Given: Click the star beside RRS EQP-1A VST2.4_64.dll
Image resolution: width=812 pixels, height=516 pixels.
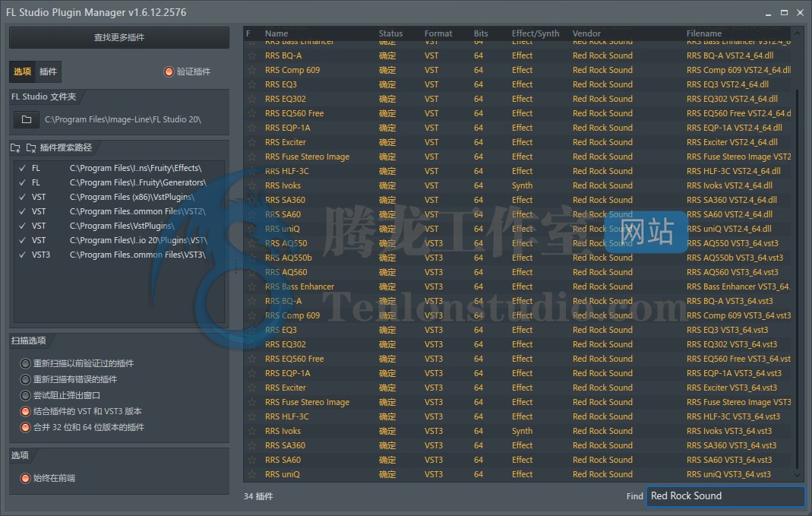Looking at the screenshot, I should click(x=251, y=128).
